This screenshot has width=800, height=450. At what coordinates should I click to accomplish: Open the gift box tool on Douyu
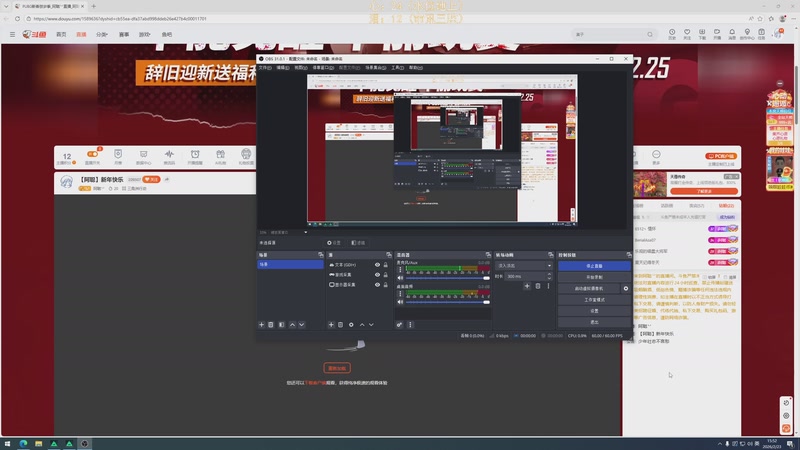(x=220, y=156)
